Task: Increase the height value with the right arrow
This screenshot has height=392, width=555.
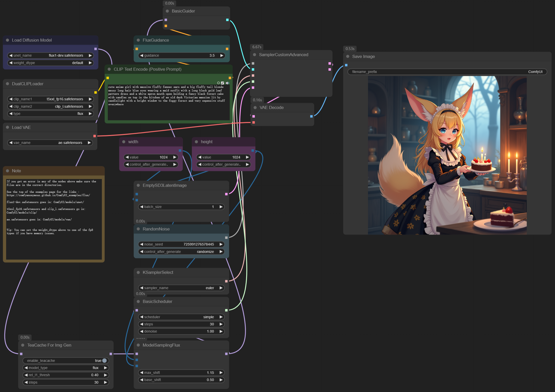Action: click(x=247, y=157)
